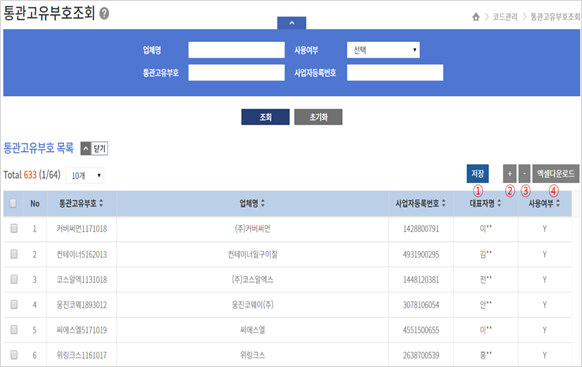This screenshot has height=367, width=582.
Task: Sort by 통관고유부호 column arrows
Action: (101, 203)
